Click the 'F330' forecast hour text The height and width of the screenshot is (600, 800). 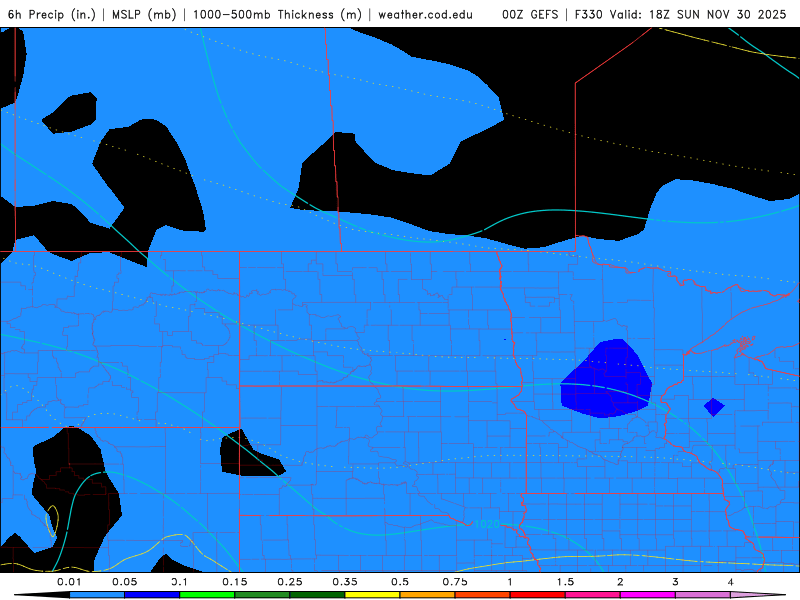point(588,15)
